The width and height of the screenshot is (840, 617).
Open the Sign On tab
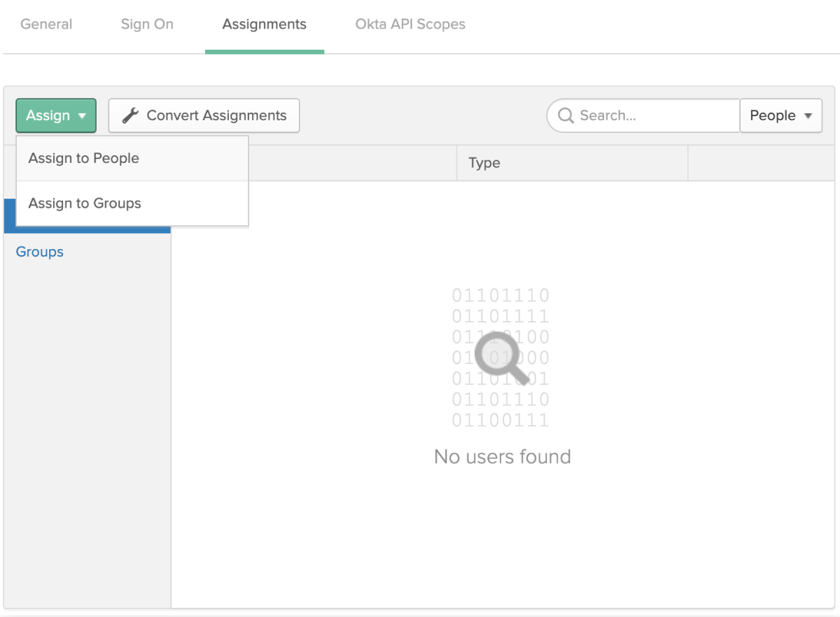(147, 24)
